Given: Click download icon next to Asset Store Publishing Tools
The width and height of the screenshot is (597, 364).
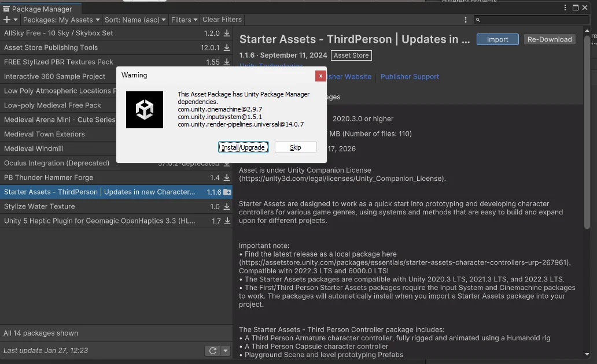Looking at the screenshot, I should click(227, 48).
